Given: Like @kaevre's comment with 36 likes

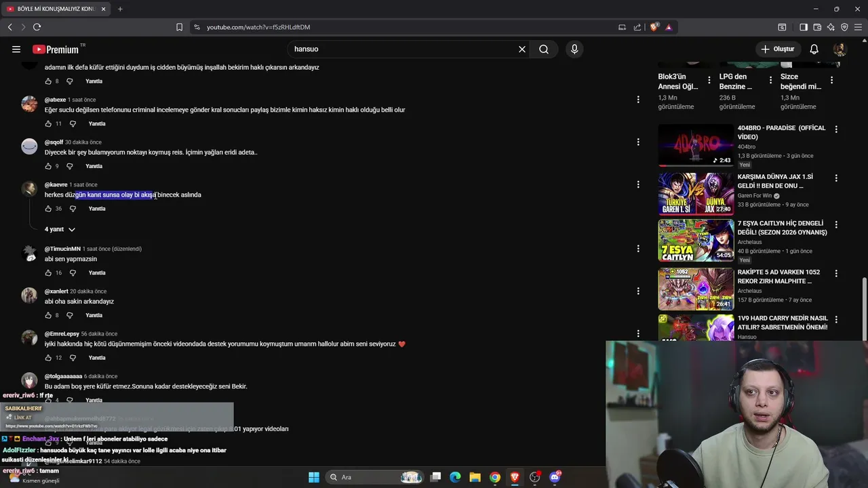Looking at the screenshot, I should point(48,209).
